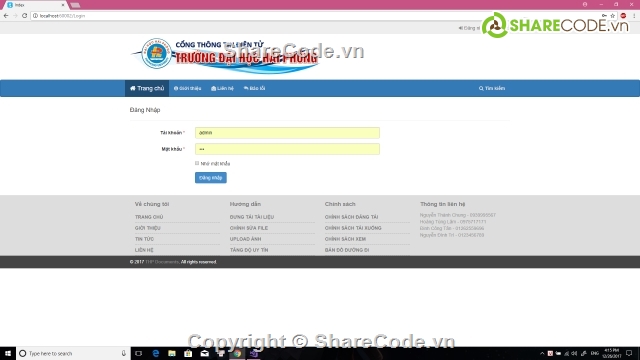Toggle Nhớ mật khẩu checkbox

pos(197,163)
